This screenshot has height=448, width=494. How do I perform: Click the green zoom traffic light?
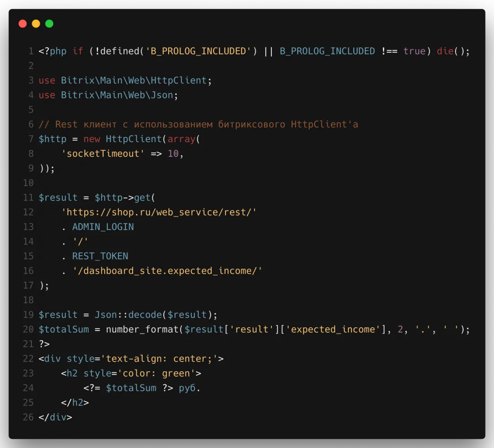click(49, 24)
